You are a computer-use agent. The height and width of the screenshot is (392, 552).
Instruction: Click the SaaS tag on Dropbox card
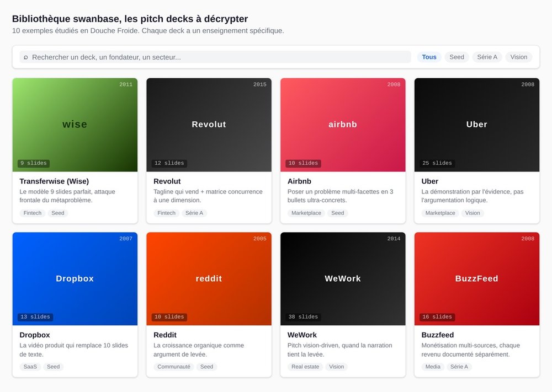point(30,367)
